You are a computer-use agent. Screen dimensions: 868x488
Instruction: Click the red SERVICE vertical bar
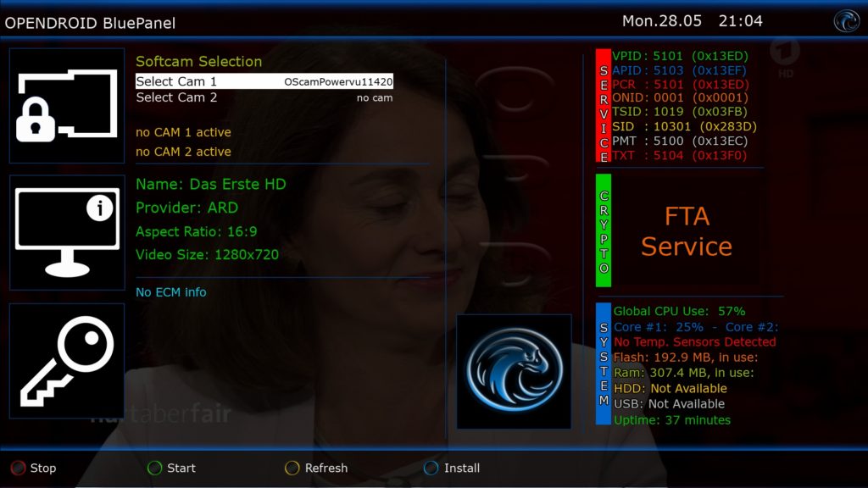tap(604, 106)
